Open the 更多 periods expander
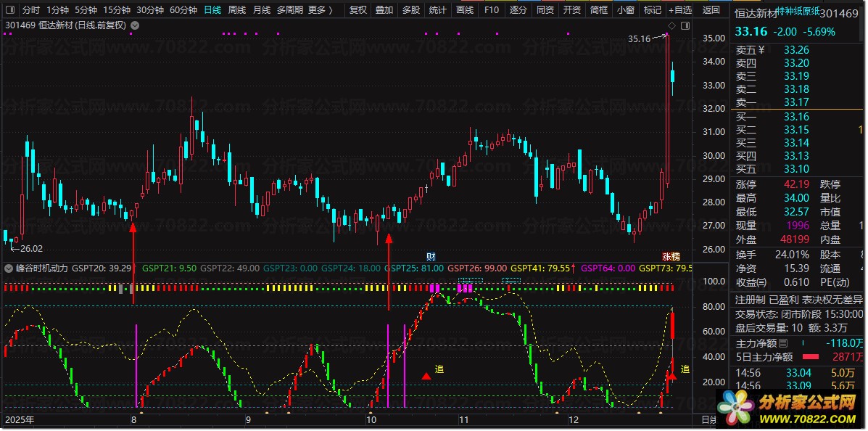 pos(321,10)
